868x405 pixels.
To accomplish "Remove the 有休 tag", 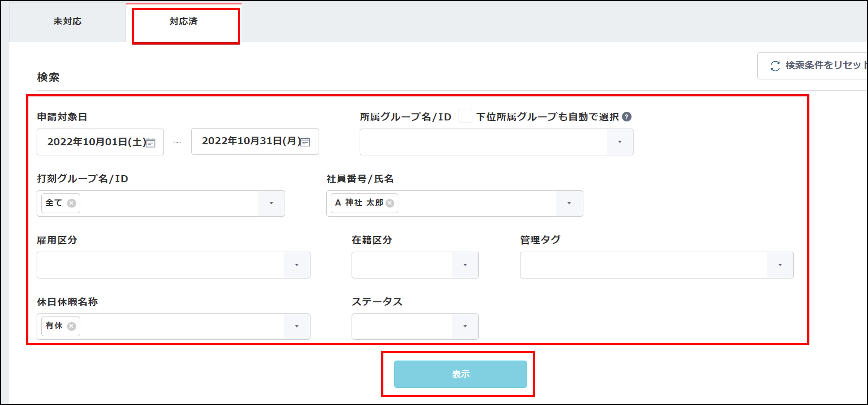I will pyautogui.click(x=71, y=326).
